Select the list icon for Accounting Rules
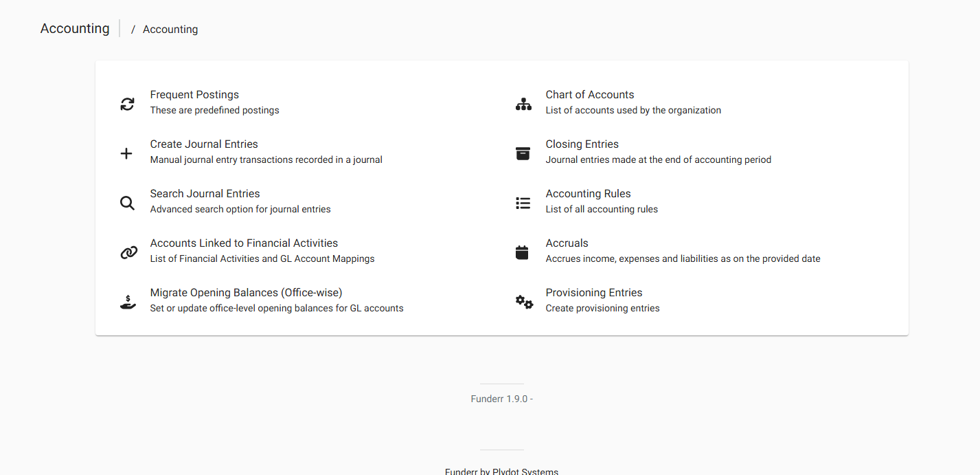 pos(523,203)
